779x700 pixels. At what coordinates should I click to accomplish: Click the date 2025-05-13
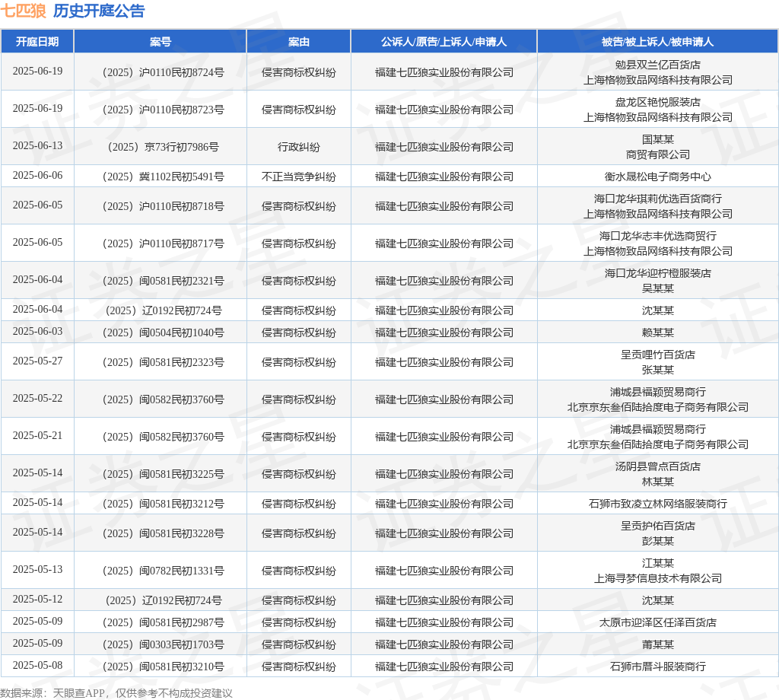pyautogui.click(x=38, y=569)
